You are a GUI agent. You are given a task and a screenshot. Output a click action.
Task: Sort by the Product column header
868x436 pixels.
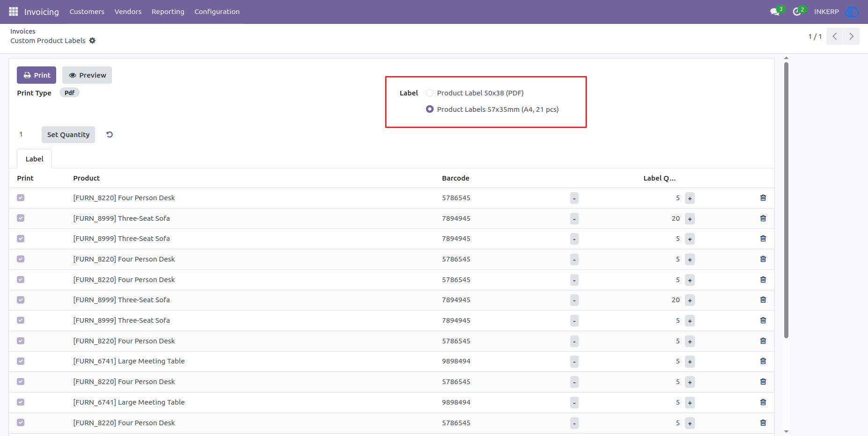[x=87, y=178]
